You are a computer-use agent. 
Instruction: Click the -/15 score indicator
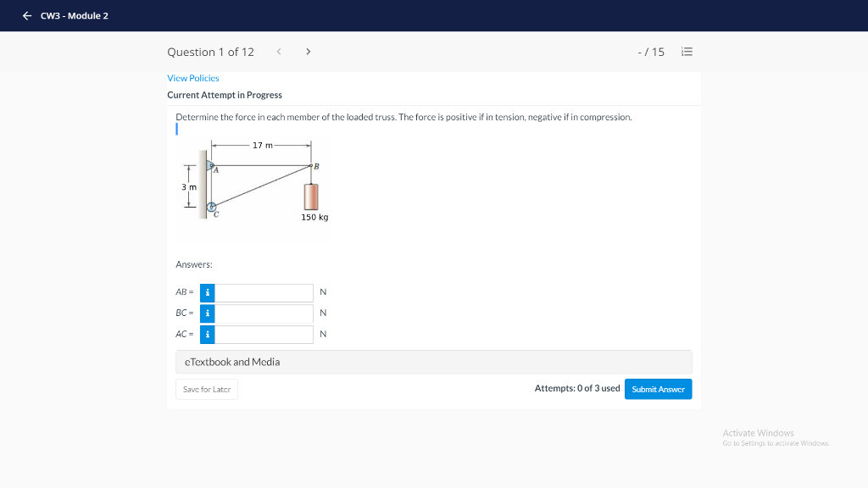coord(649,51)
